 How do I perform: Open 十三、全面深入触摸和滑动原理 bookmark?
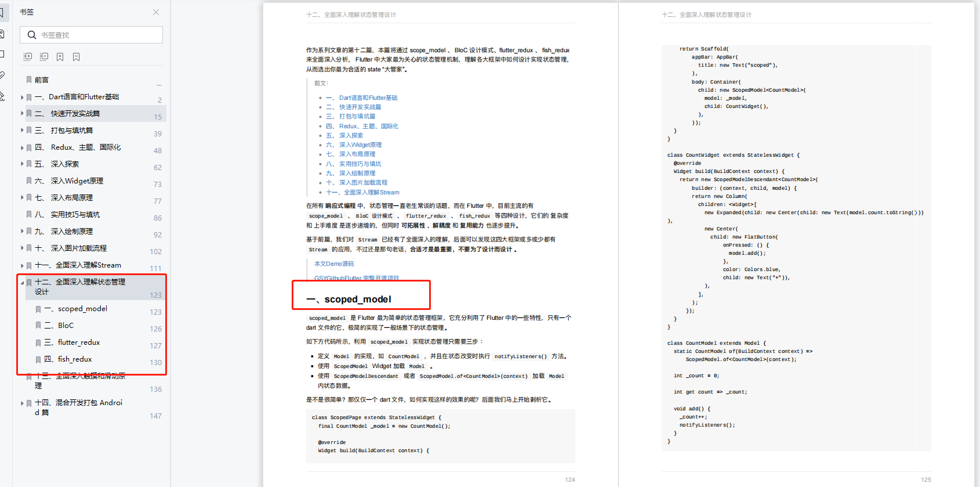point(80,381)
